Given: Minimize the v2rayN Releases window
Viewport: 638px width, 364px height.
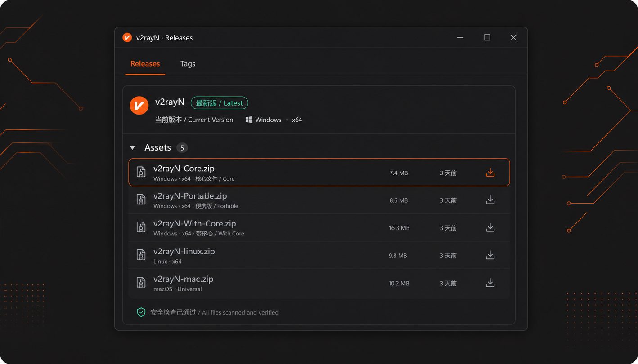Looking at the screenshot, I should click(460, 37).
